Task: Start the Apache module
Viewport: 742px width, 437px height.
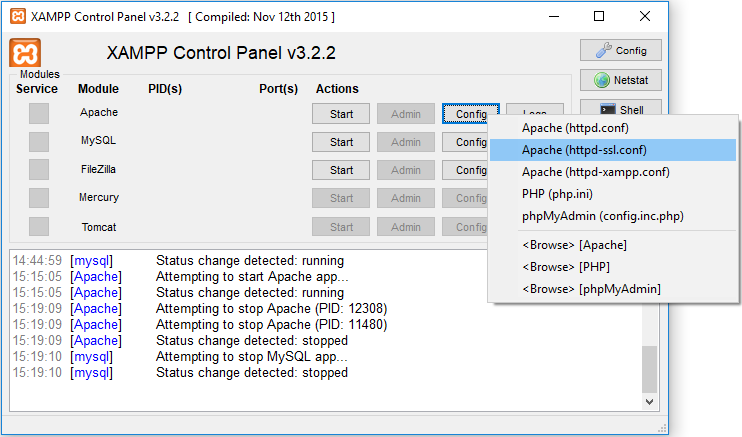Action: (x=341, y=114)
